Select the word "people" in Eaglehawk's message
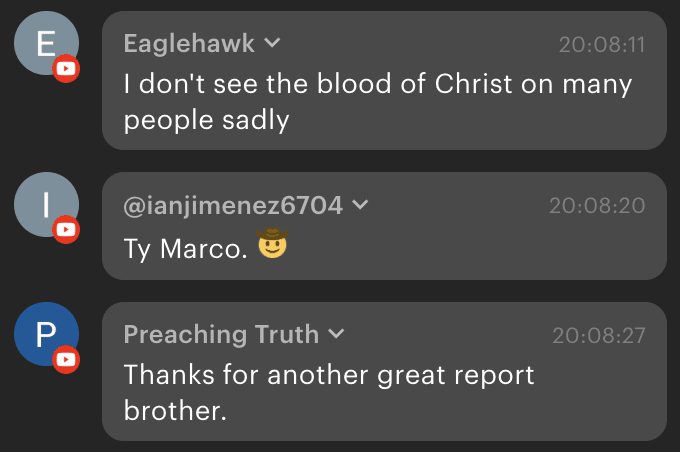Viewport: 680px width, 452px height. [160, 120]
